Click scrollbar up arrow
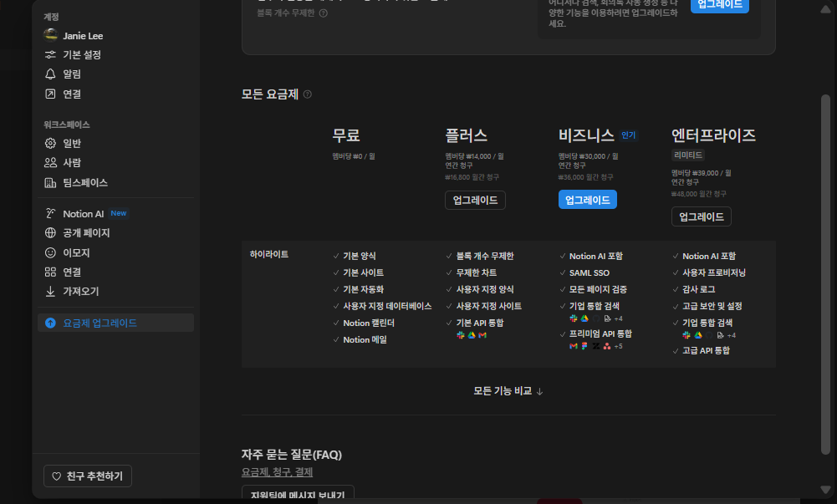The height and width of the screenshot is (504, 837). (x=825, y=9)
